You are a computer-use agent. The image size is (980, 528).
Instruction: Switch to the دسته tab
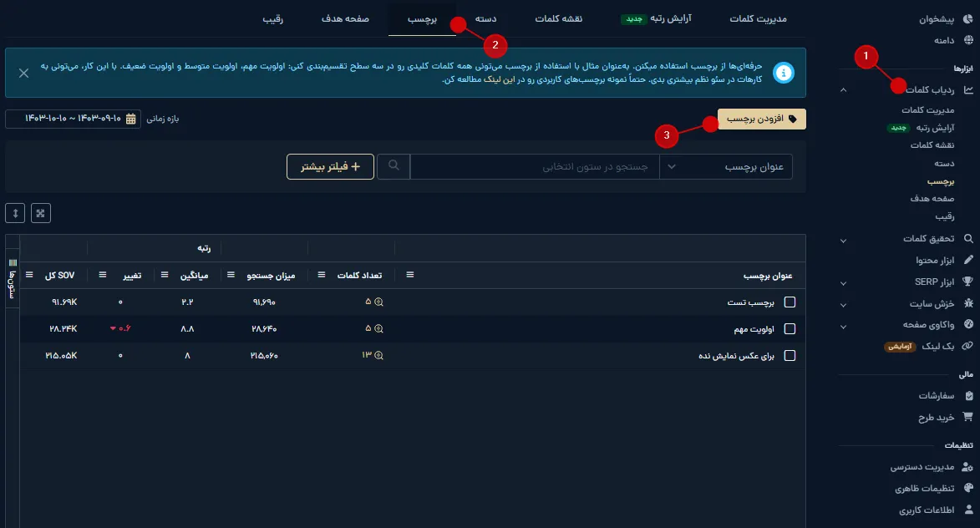tap(485, 18)
